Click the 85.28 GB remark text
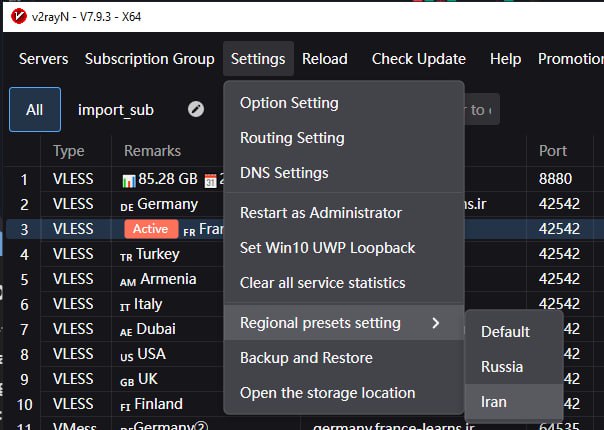The height and width of the screenshot is (430, 604). tap(168, 179)
